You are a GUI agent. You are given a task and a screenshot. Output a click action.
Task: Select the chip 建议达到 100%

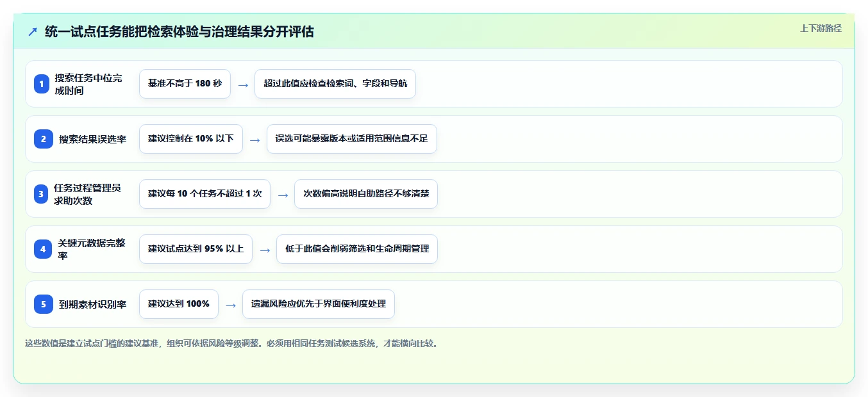179,304
